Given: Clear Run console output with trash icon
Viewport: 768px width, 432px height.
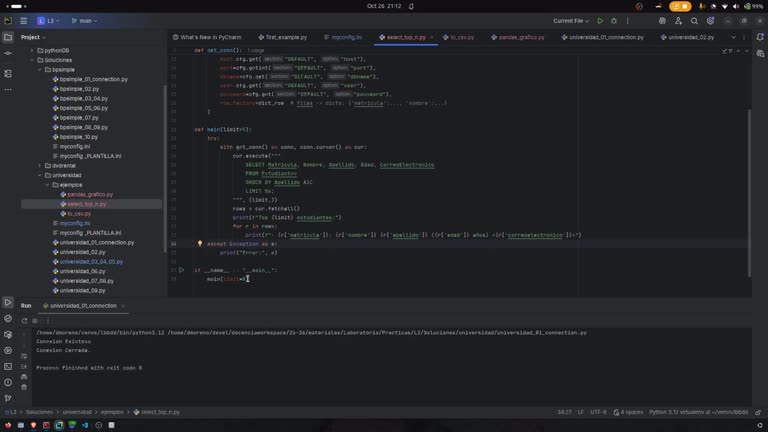Looking at the screenshot, I should pos(24,387).
